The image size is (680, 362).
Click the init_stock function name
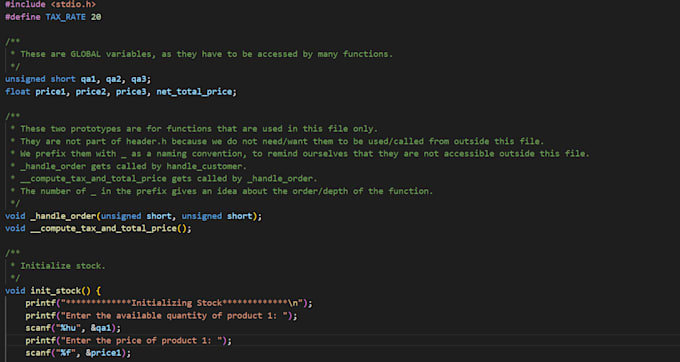56,290
